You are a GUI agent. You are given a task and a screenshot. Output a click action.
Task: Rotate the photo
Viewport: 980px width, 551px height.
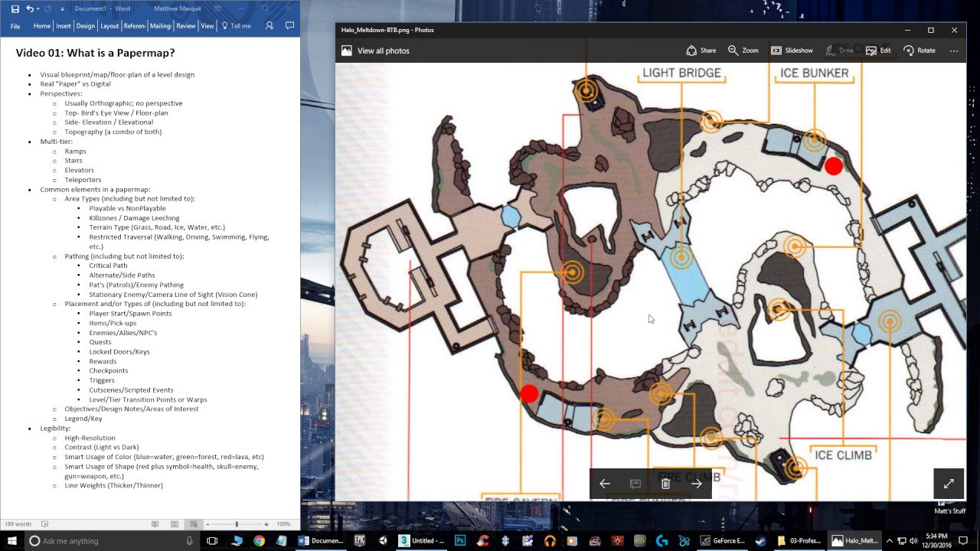point(919,51)
